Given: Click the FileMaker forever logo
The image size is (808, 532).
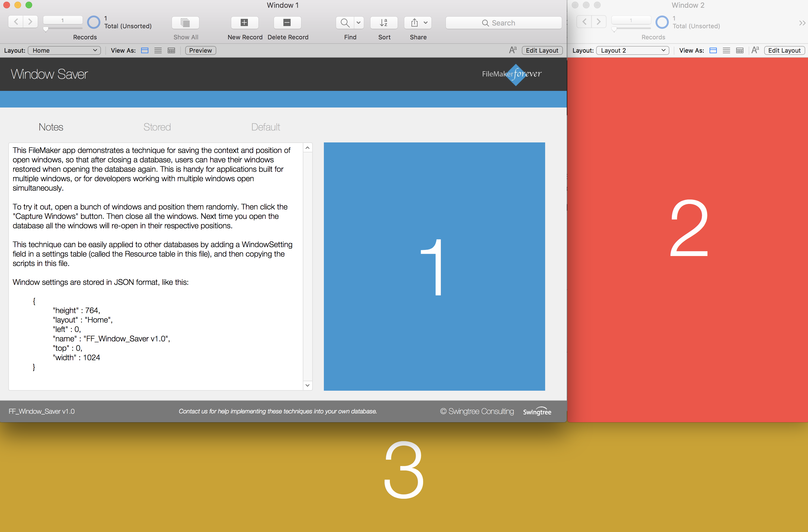Looking at the screenshot, I should pos(512,74).
